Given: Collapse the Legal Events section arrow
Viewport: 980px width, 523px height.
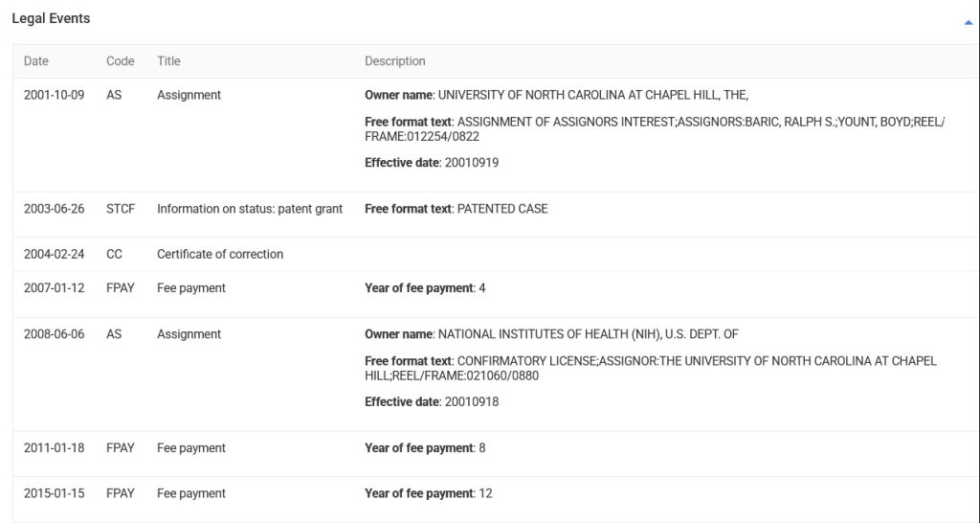Looking at the screenshot, I should pos(969,22).
